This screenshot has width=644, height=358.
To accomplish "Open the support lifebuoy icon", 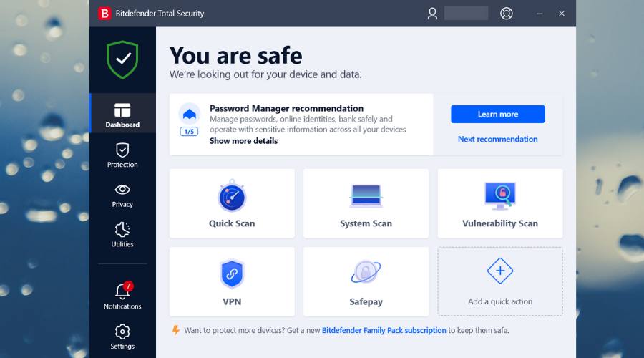I will click(x=507, y=14).
